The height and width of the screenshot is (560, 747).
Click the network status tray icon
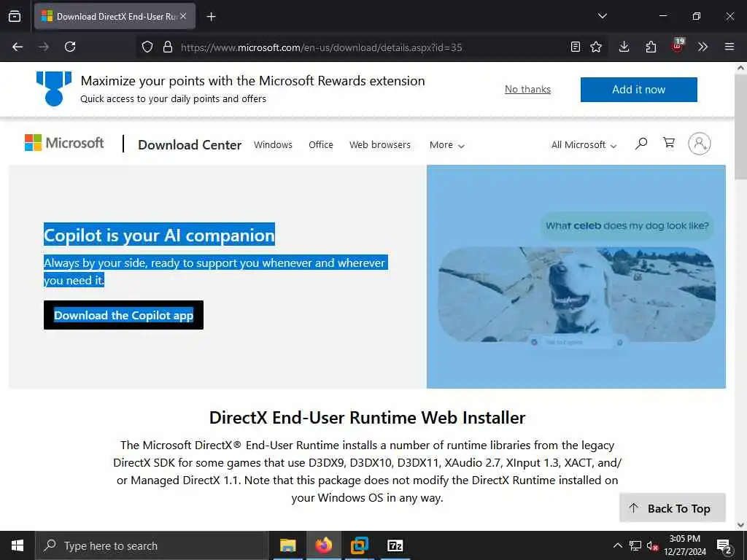pos(635,545)
